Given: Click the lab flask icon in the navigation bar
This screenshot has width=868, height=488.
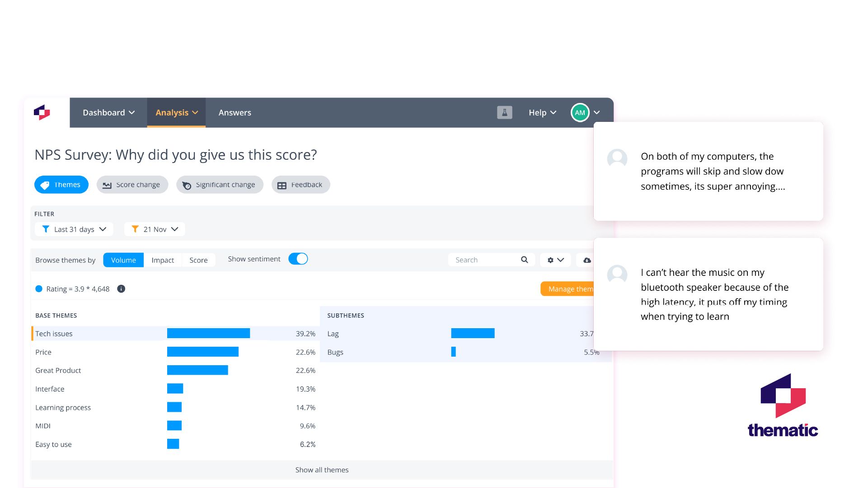Looking at the screenshot, I should (505, 112).
